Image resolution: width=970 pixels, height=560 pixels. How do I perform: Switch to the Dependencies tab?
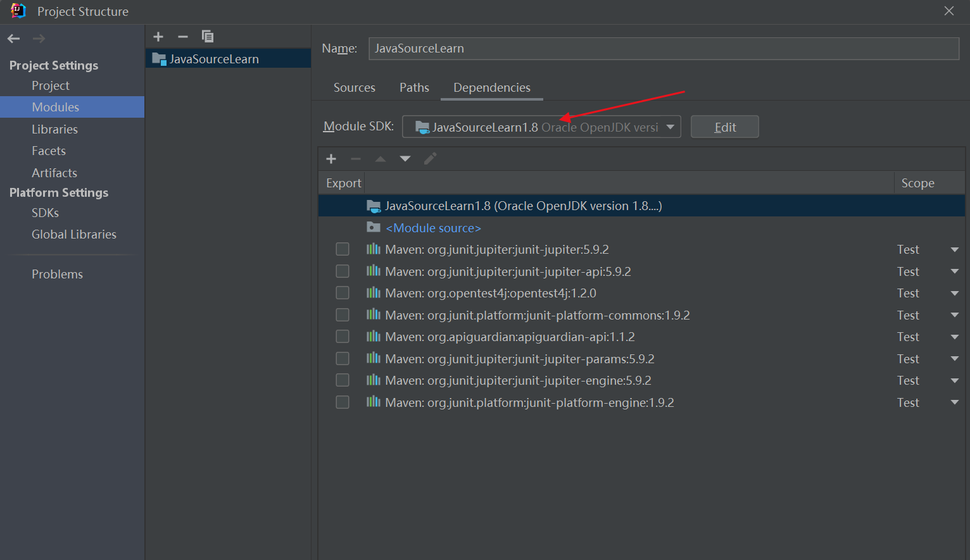[x=492, y=87]
